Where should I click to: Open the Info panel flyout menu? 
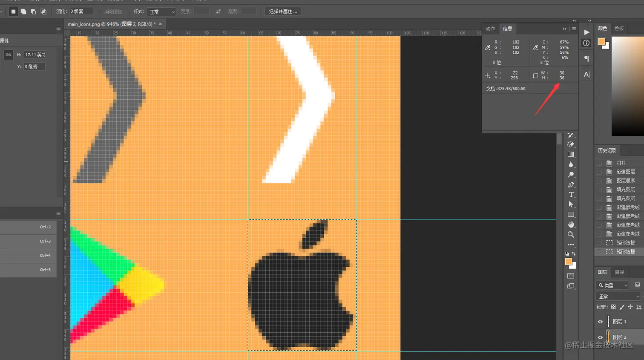(574, 29)
